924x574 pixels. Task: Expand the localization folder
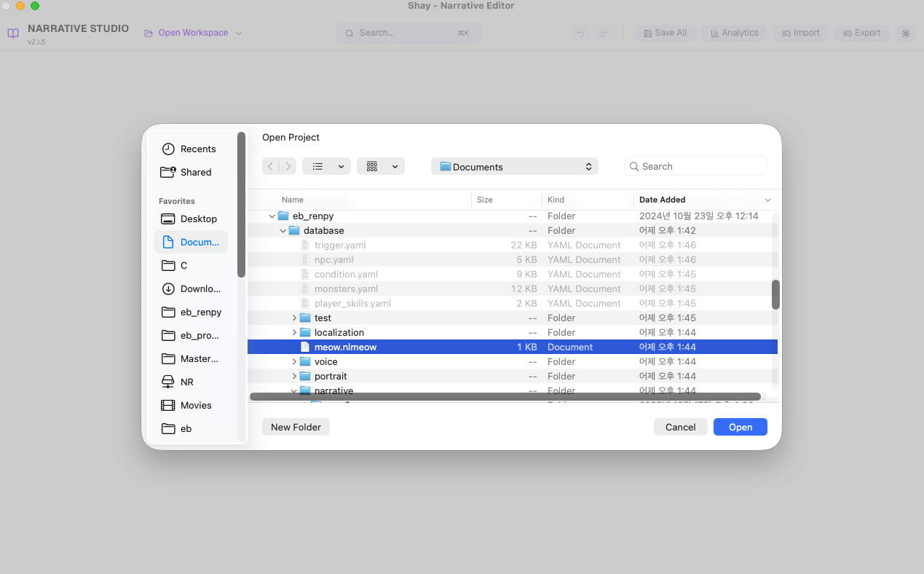point(294,333)
